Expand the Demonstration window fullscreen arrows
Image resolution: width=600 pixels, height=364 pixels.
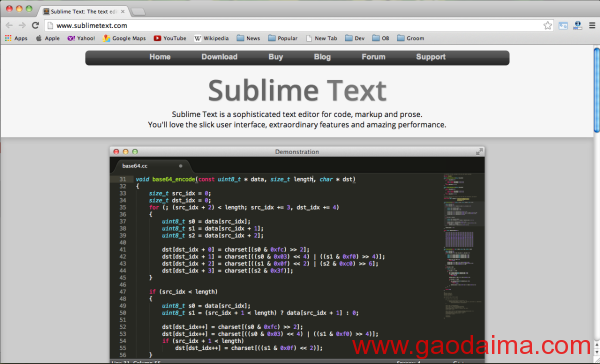click(479, 152)
